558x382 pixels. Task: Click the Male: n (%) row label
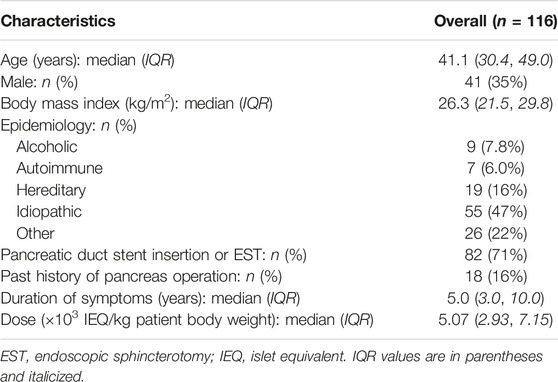(x=39, y=82)
